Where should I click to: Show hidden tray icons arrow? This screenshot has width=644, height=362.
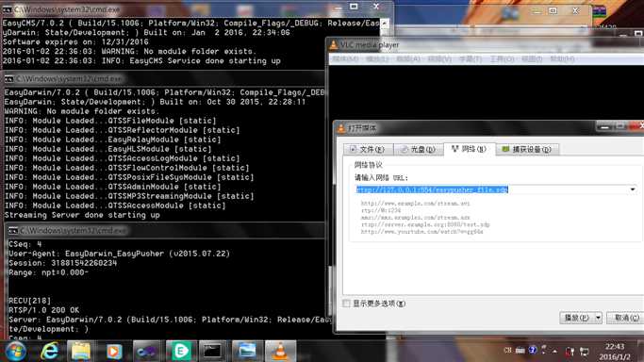tap(554, 351)
